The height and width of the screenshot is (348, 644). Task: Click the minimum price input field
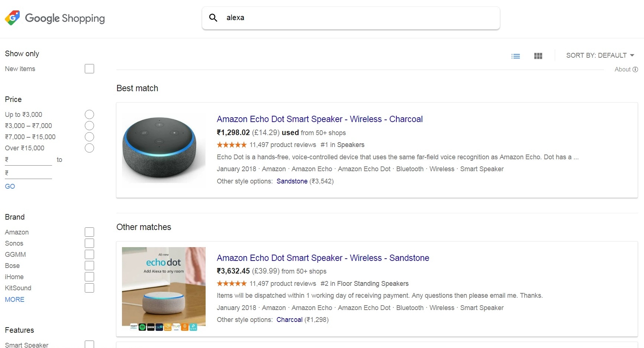click(30, 160)
